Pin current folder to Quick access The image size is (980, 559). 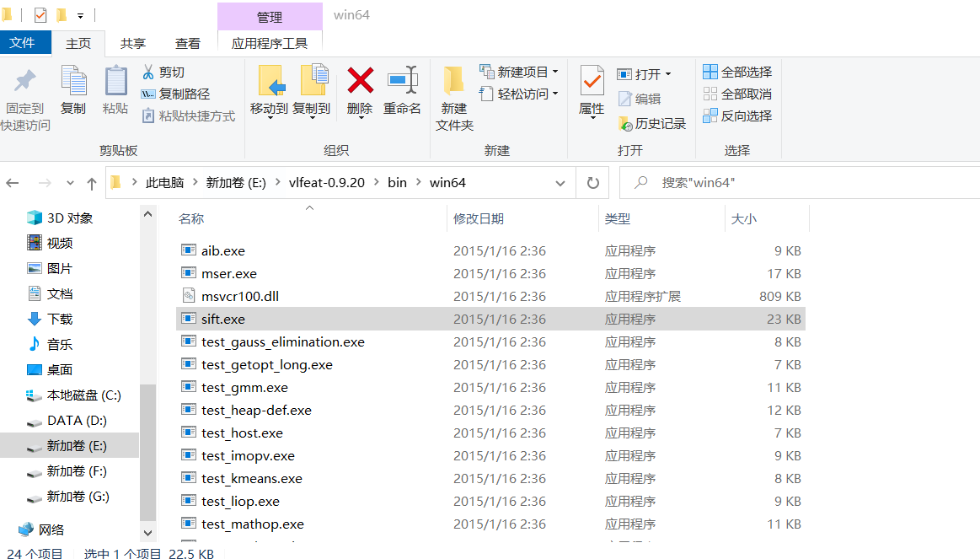point(24,94)
